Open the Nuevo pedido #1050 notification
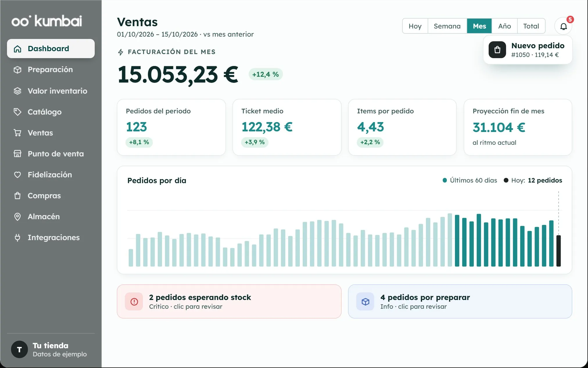Viewport: 588px width, 368px height. click(528, 50)
